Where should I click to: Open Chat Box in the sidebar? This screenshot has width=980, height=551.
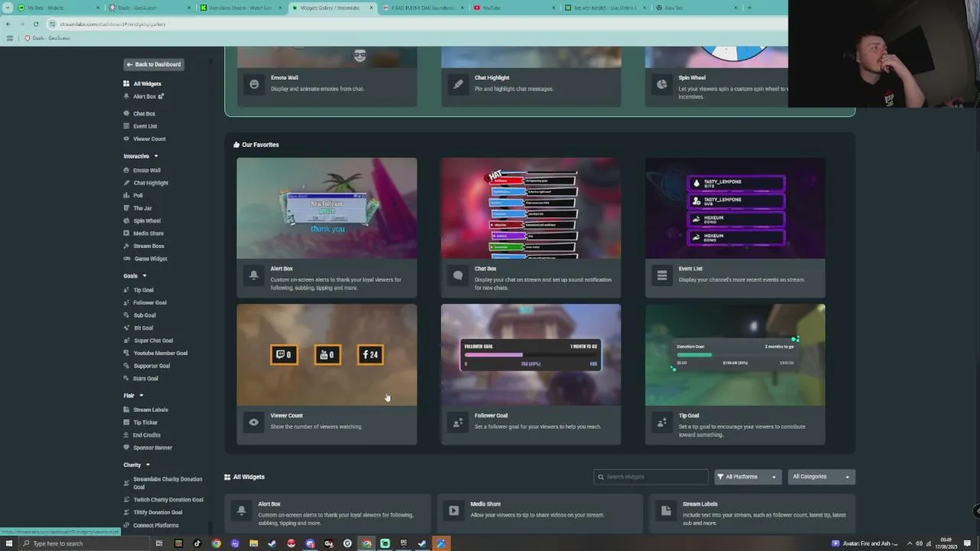pos(139,113)
